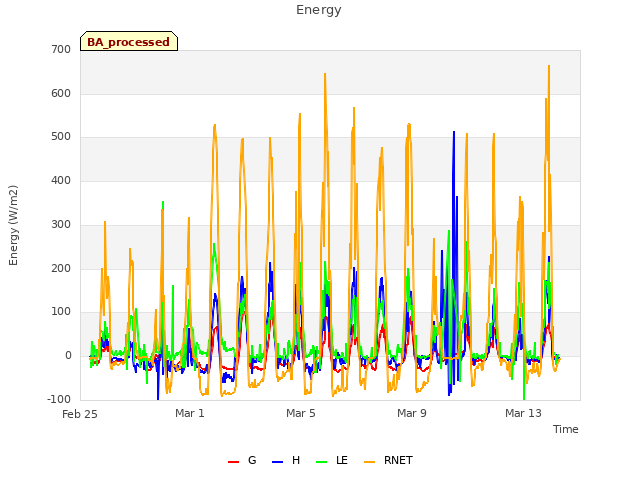Click the 600 y-axis tick label
This screenshot has width=640, height=480.
(61, 93)
